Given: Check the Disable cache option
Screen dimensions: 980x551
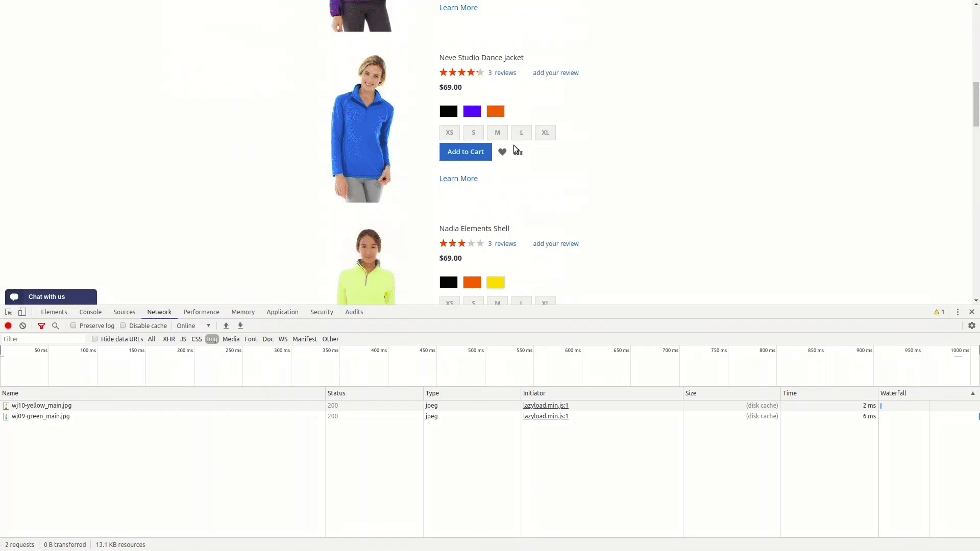Looking at the screenshot, I should point(123,325).
